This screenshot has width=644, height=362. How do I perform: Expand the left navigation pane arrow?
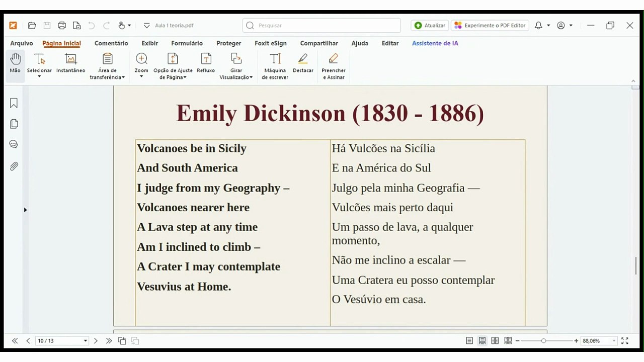click(x=25, y=210)
